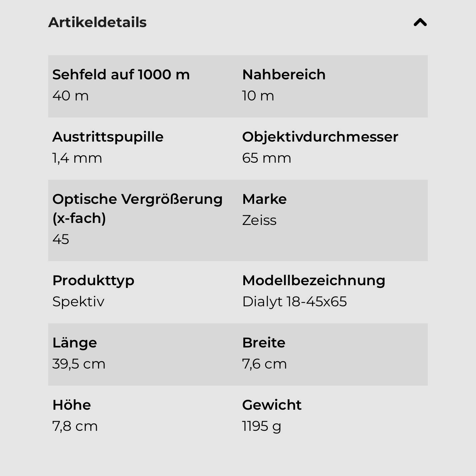Select the Dialyt 18-45x65 model text

click(x=294, y=302)
